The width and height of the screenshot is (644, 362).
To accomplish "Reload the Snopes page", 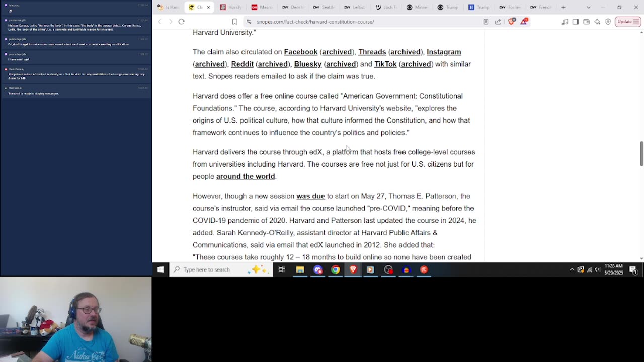I will click(182, 22).
